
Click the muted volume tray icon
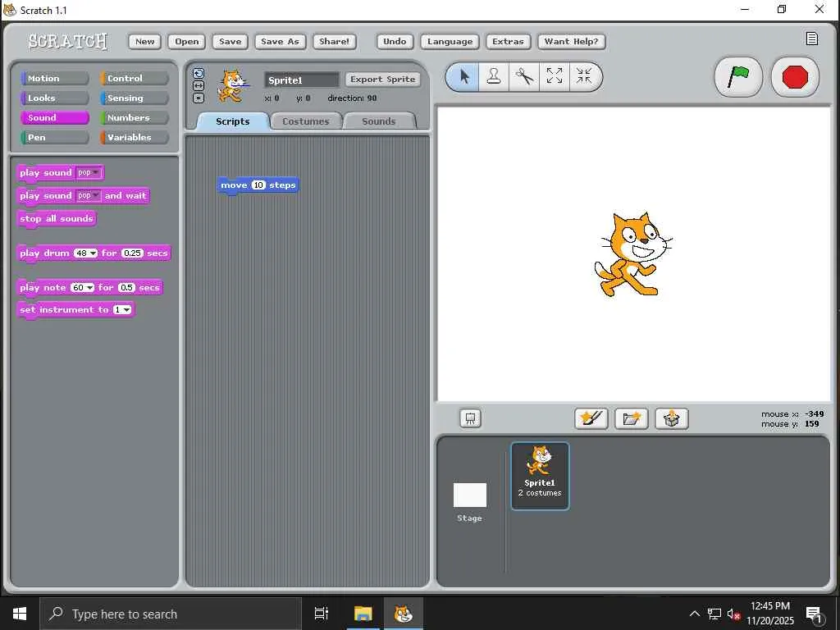(x=733, y=614)
